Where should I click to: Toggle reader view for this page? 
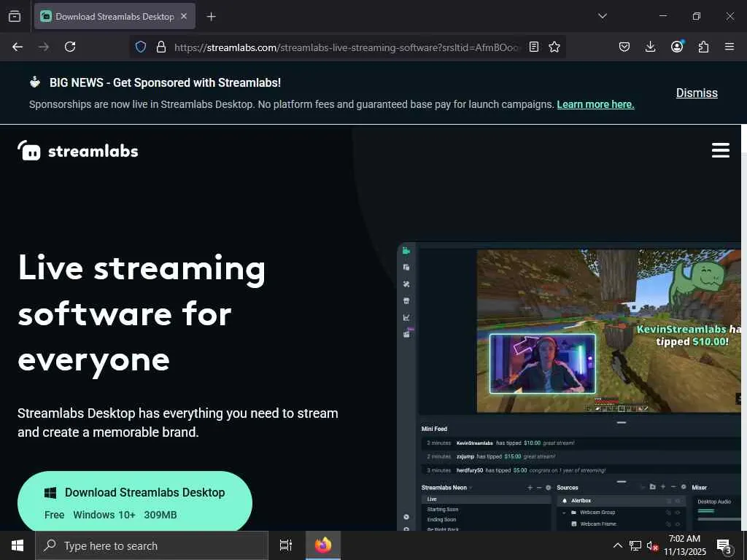click(534, 47)
